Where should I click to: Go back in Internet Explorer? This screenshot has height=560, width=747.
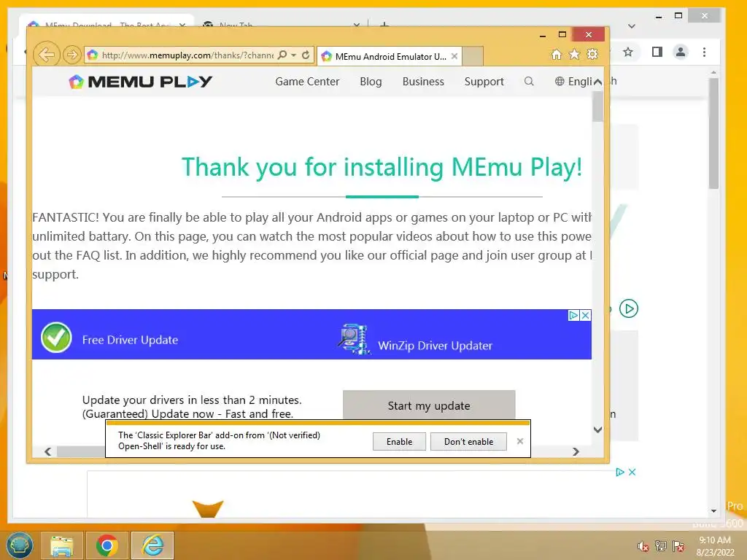[x=47, y=55]
